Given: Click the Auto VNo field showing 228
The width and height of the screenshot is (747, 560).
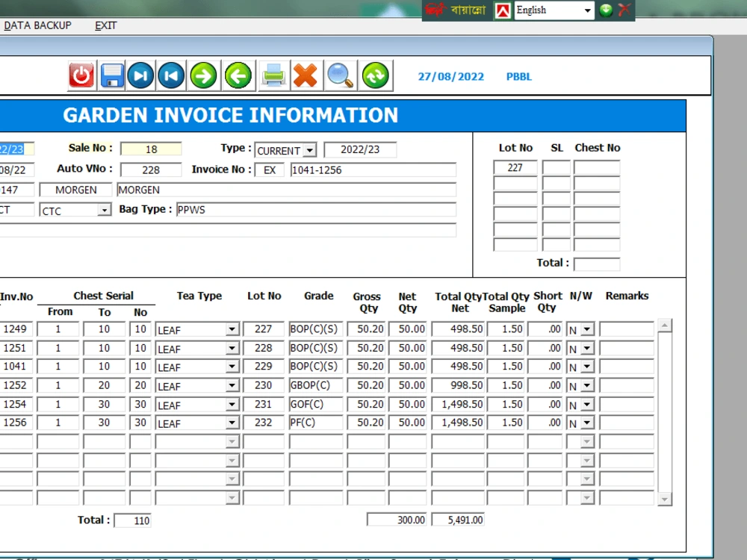Looking at the screenshot, I should (x=151, y=170).
